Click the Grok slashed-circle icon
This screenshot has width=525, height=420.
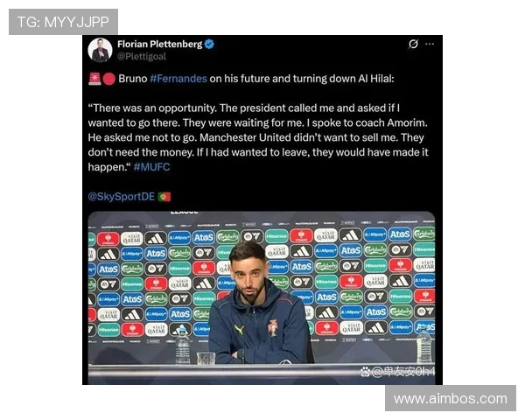tap(413, 44)
